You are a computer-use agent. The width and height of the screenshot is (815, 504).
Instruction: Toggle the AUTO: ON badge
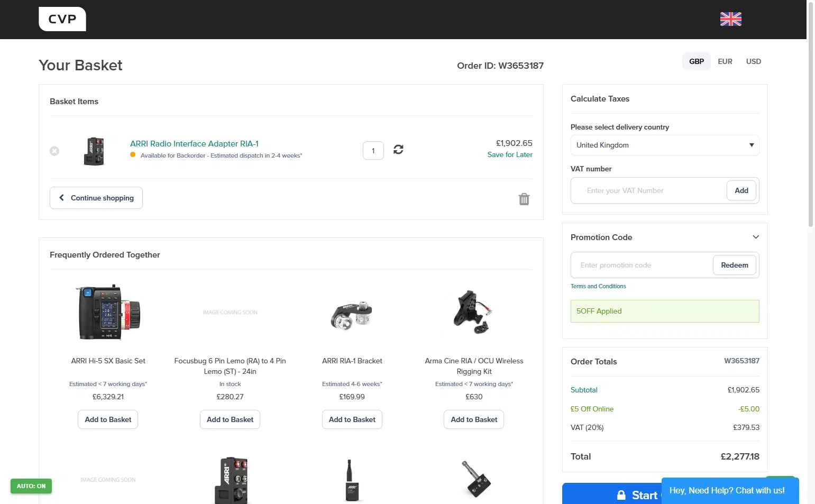(31, 485)
